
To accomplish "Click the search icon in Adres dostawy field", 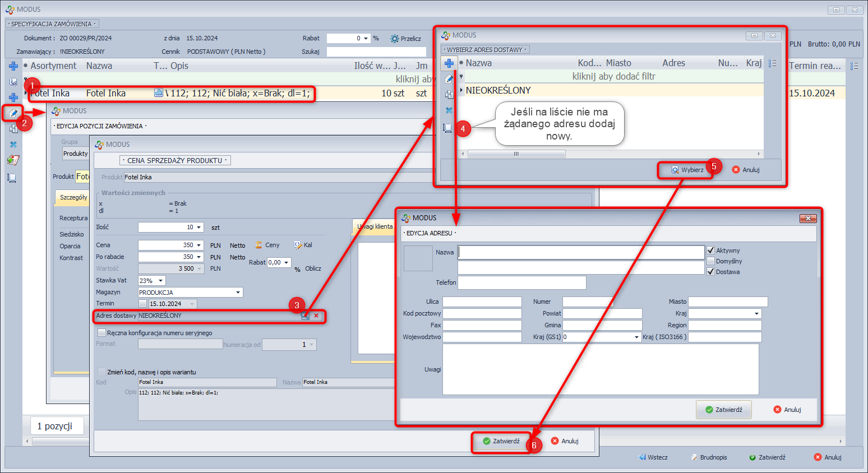I will [x=305, y=316].
